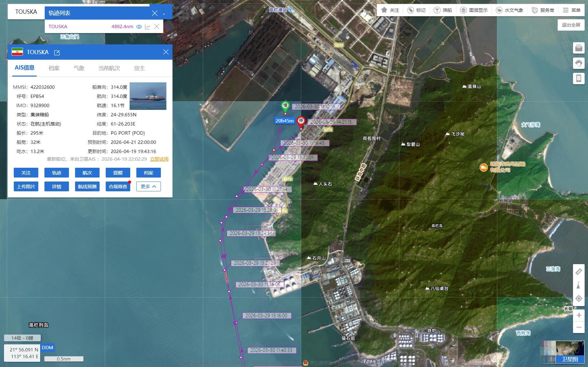Zoom out with the minus button
This screenshot has width=588, height=367.
click(579, 327)
